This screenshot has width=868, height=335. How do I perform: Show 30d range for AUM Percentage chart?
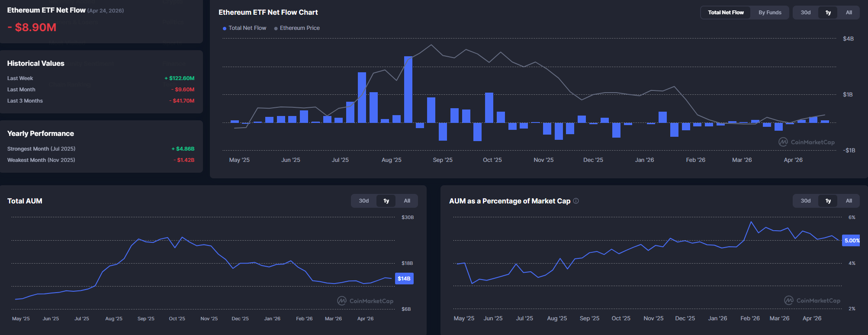(x=805, y=201)
